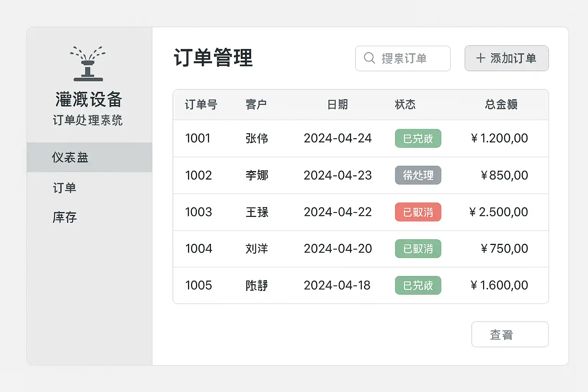Click the green status badge for order 1001
Screen dimensions: 588x392
tap(418, 138)
